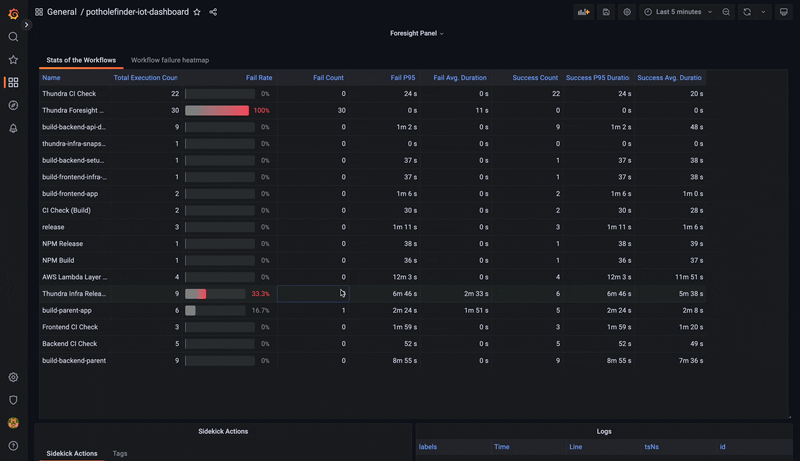
Task: Select the Stats of the Workflows tab
Action: pos(81,60)
